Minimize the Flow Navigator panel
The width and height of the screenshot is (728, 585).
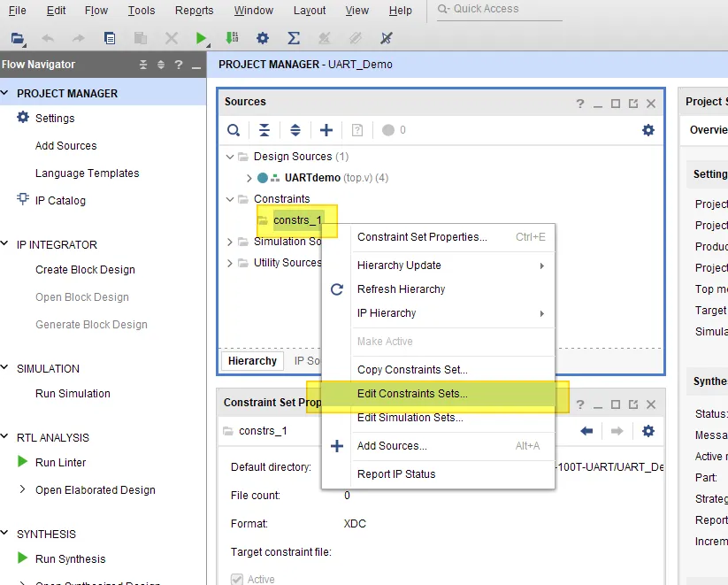[195, 66]
